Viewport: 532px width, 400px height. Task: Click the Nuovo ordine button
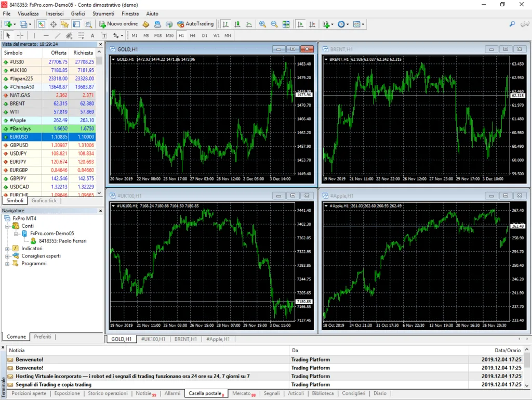[x=118, y=24]
